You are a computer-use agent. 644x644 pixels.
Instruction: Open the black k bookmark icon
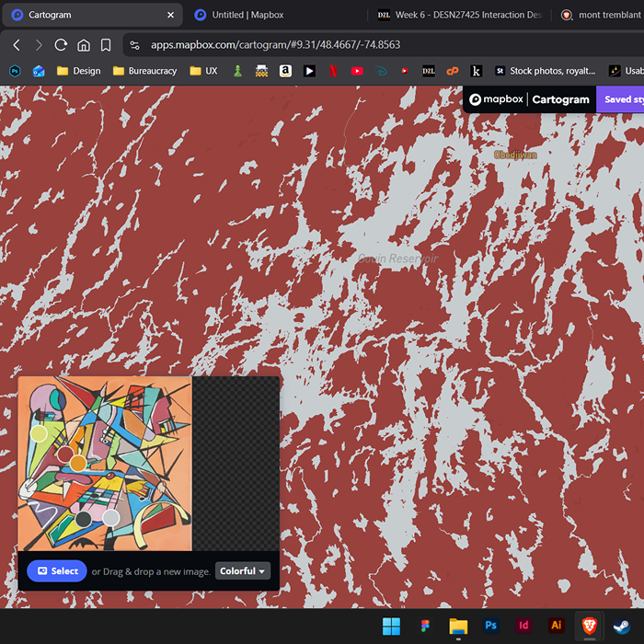coord(476,71)
